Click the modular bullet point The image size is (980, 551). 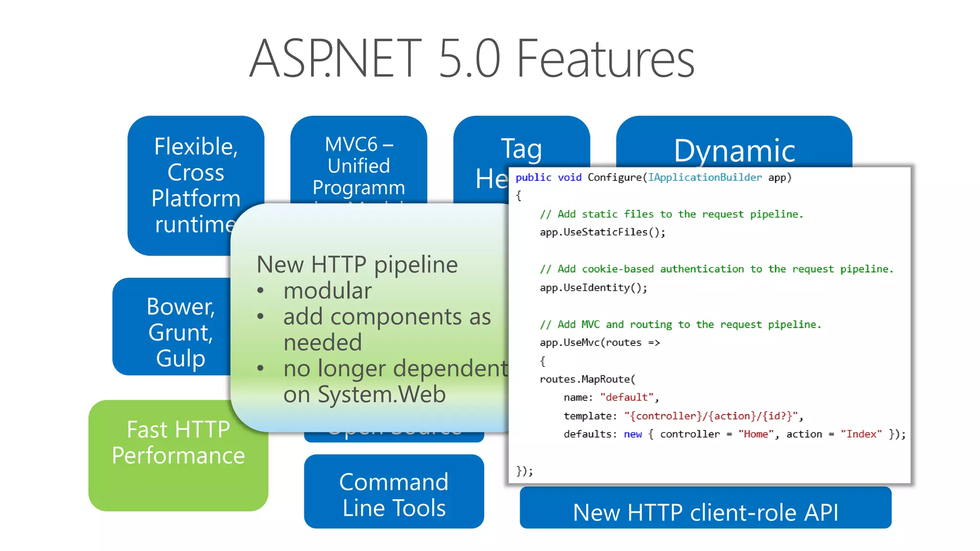327,291
